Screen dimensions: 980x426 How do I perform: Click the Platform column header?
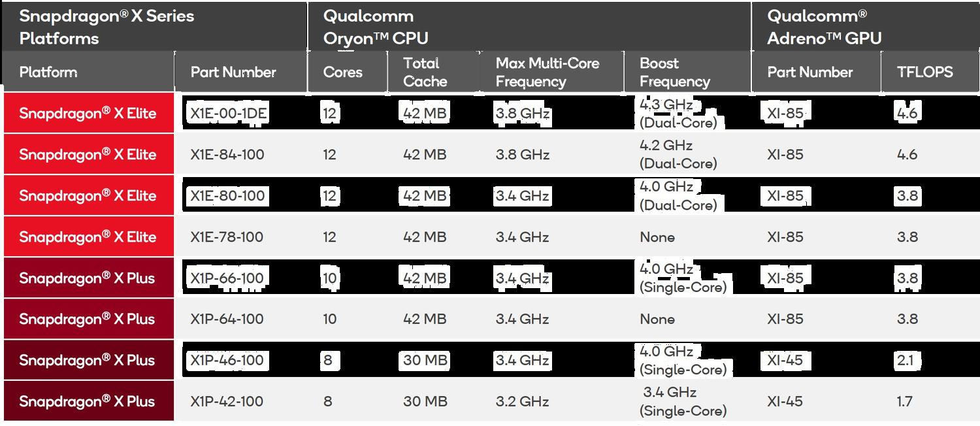tap(48, 73)
